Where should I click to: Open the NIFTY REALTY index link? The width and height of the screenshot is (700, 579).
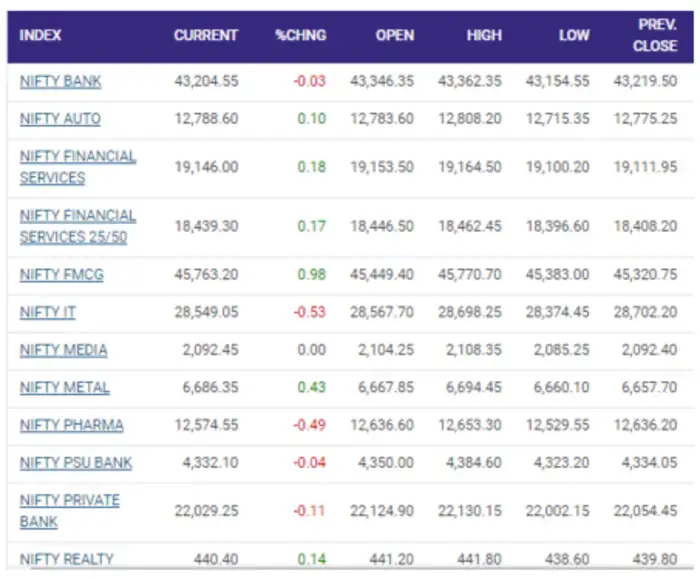click(x=66, y=559)
